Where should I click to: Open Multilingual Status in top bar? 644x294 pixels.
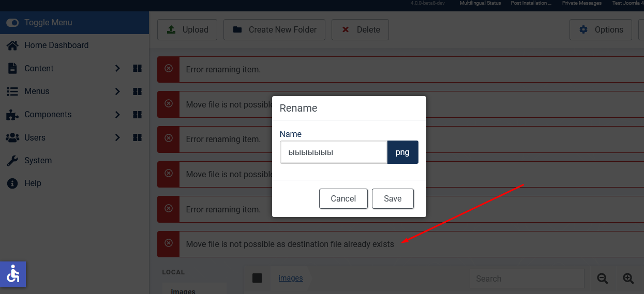(480, 3)
